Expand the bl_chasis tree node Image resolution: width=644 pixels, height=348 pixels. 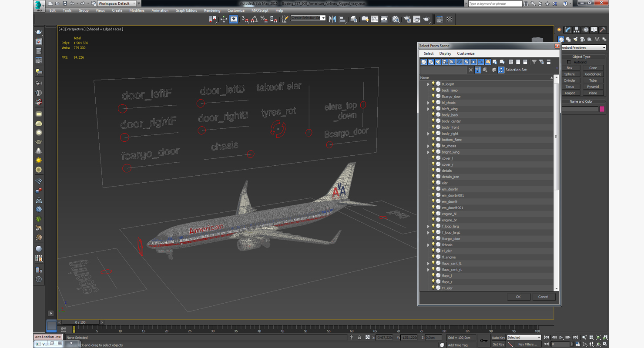(428, 103)
